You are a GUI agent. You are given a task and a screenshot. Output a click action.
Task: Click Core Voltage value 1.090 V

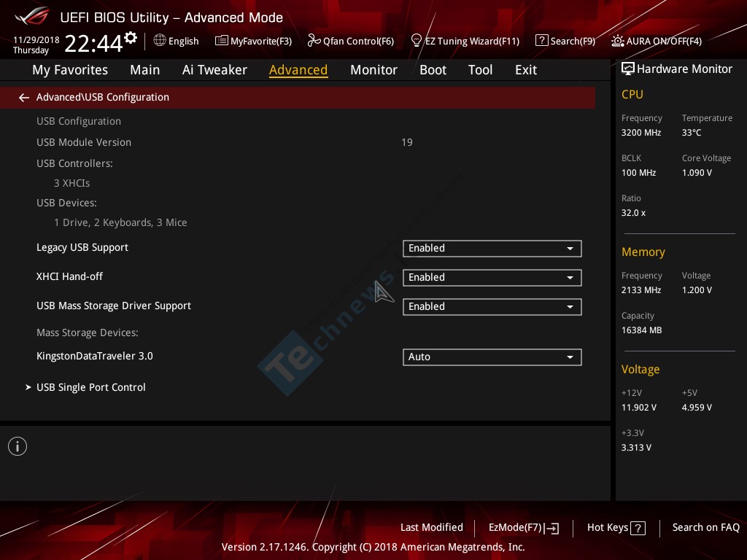[x=697, y=173]
